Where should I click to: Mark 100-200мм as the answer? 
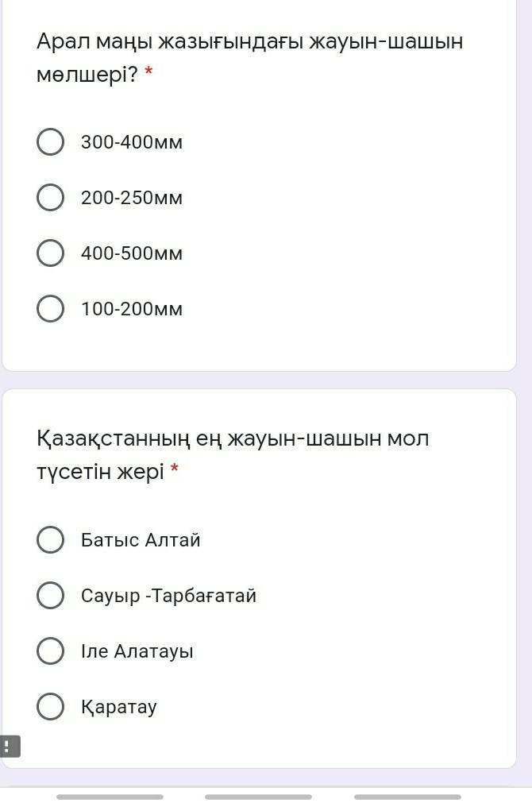(51, 308)
